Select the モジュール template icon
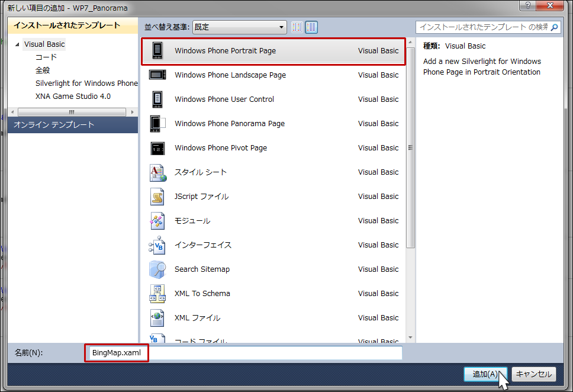 pos(157,221)
